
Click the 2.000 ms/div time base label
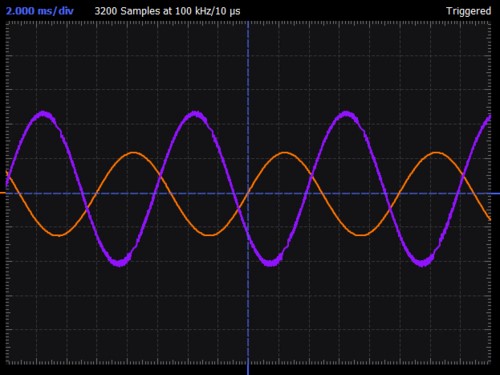pos(40,11)
